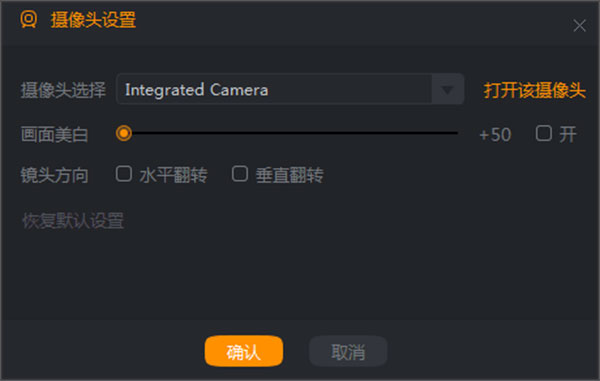Click the 摄像头设置 title text
This screenshot has height=381, width=600.
93,20
